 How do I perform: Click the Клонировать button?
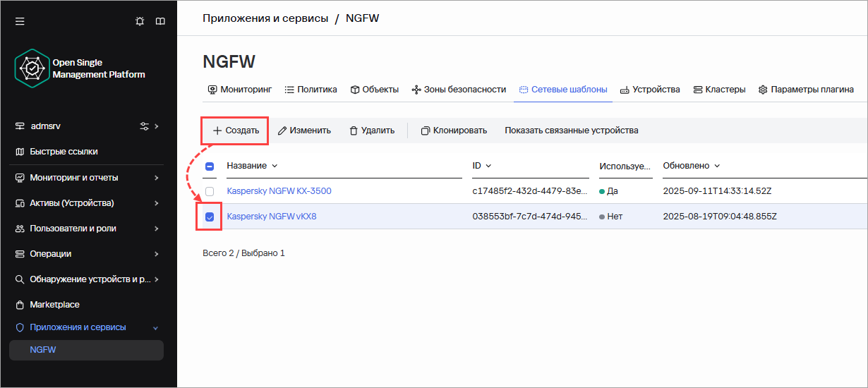pos(454,131)
